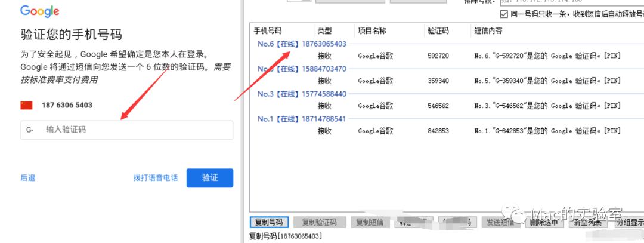Select group row 15884703470
Image resolution: width=644 pixels, height=243 pixels.
pos(302,69)
